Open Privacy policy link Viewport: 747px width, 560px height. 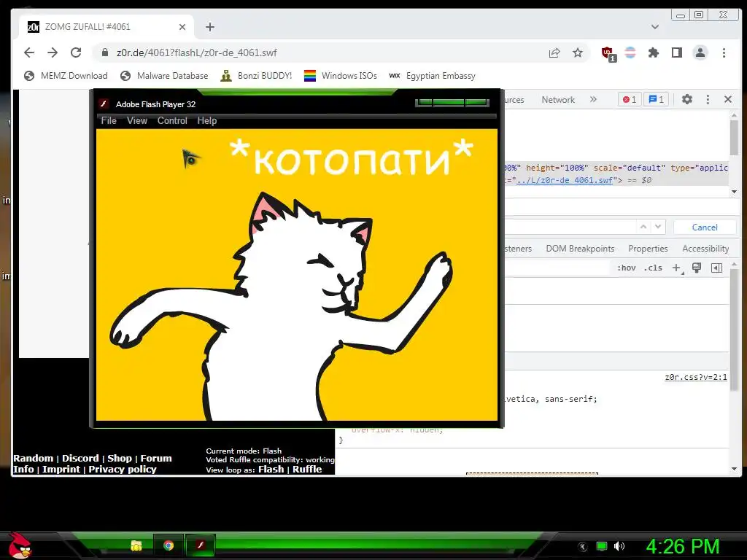(123, 469)
